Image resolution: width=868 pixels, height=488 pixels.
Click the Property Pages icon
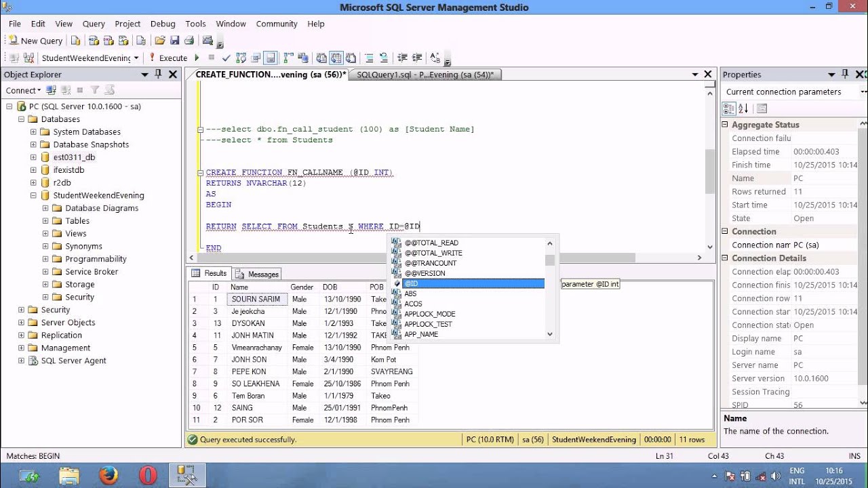click(x=762, y=108)
